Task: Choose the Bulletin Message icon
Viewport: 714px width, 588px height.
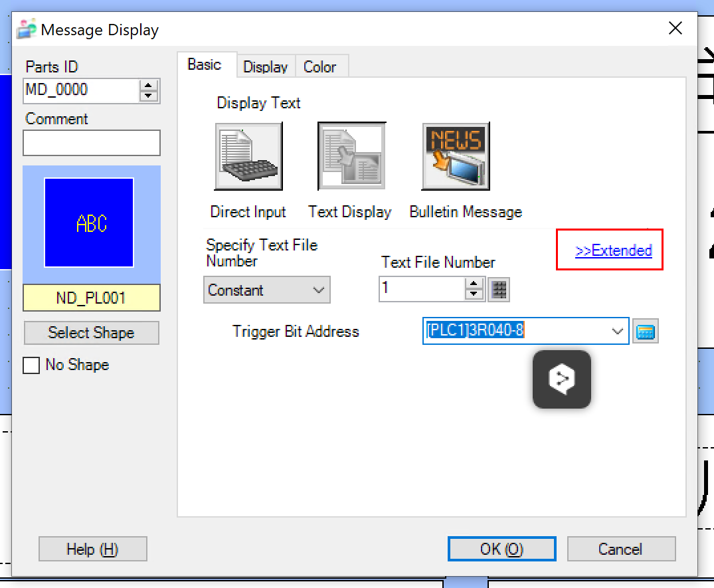Action: click(456, 157)
